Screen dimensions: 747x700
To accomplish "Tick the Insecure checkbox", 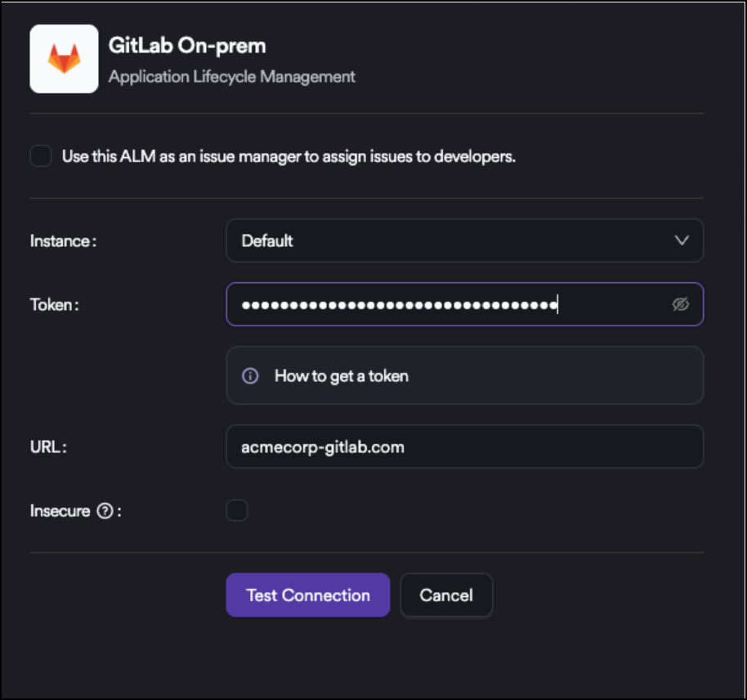I will pos(237,511).
